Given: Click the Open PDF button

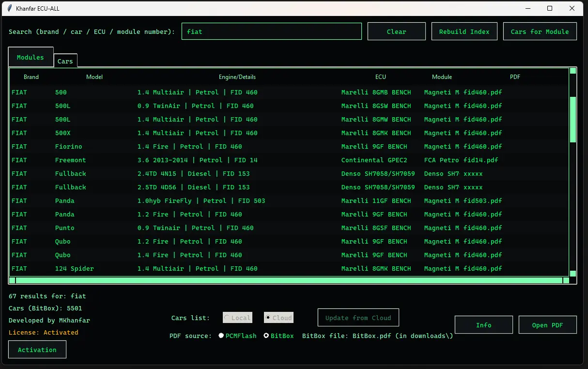Looking at the screenshot, I should point(547,324).
